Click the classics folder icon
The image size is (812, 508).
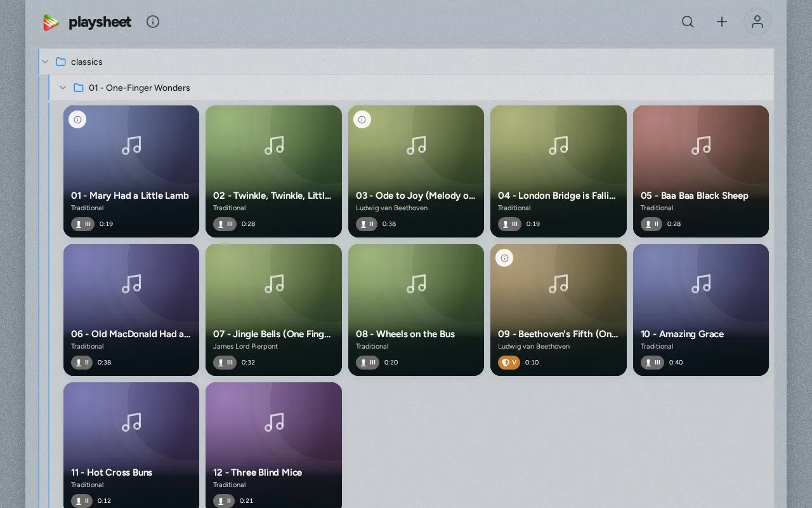coord(61,62)
